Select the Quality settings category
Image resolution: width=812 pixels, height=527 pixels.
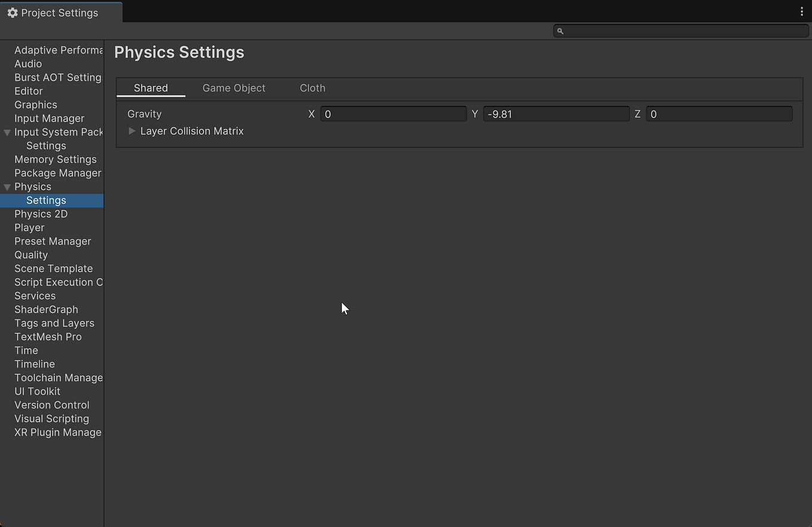pos(31,255)
